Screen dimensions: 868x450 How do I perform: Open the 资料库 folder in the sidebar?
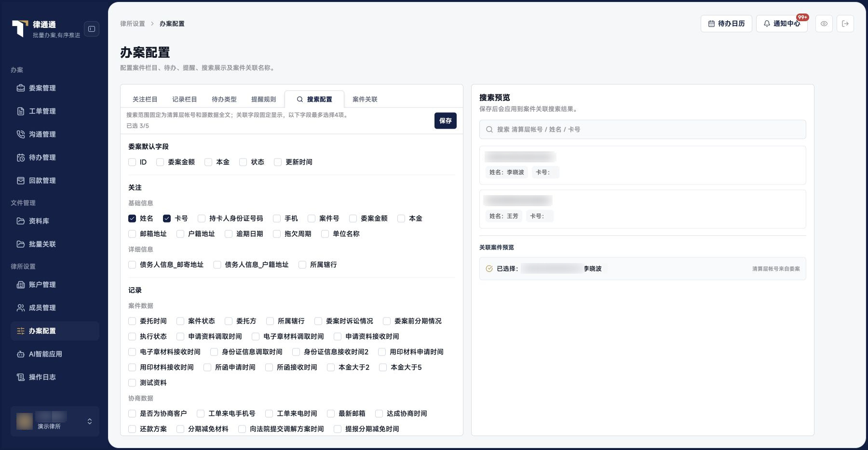click(x=54, y=221)
